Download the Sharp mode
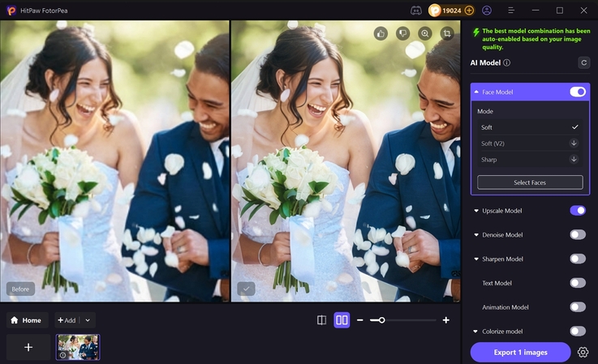Viewport: 598px width, 364px height. [574, 159]
